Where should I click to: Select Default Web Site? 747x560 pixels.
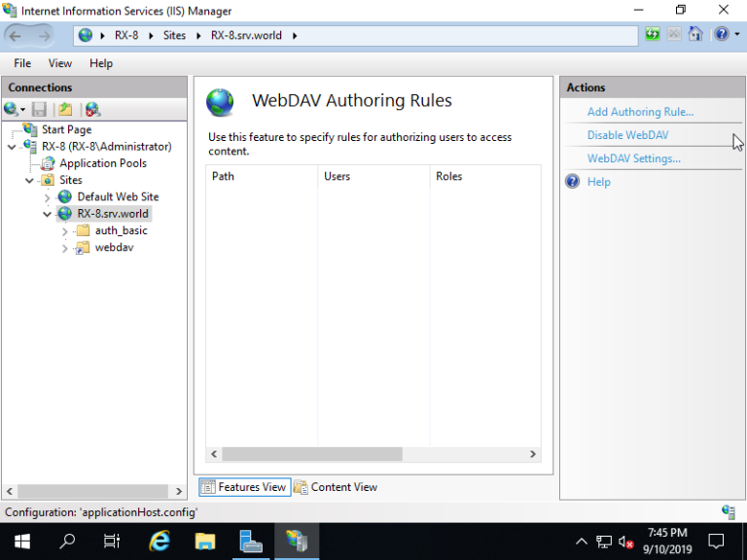pyautogui.click(x=118, y=196)
